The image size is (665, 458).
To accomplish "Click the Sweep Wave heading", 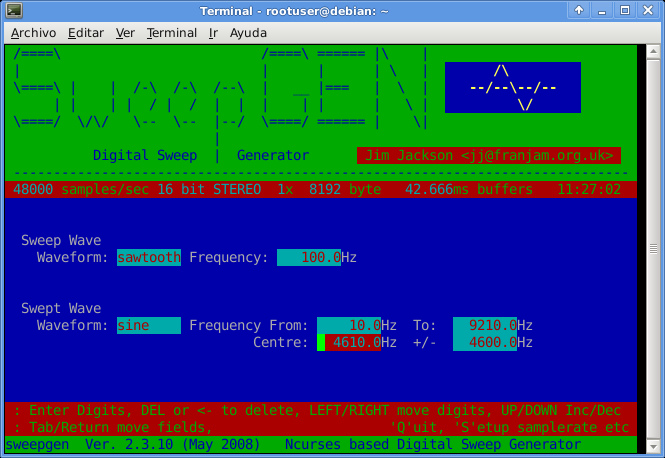I will click(x=61, y=240).
